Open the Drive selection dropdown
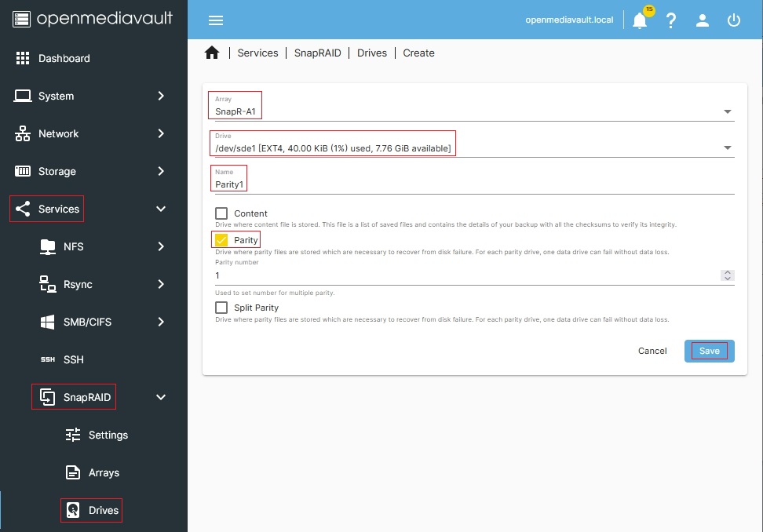This screenshot has height=532, width=763. pos(727,148)
